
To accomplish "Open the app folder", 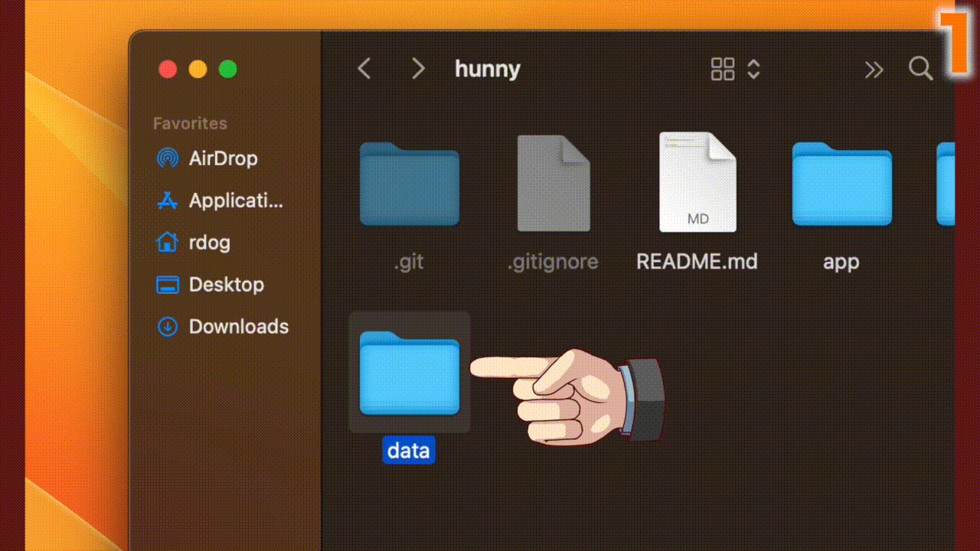I will pyautogui.click(x=841, y=184).
